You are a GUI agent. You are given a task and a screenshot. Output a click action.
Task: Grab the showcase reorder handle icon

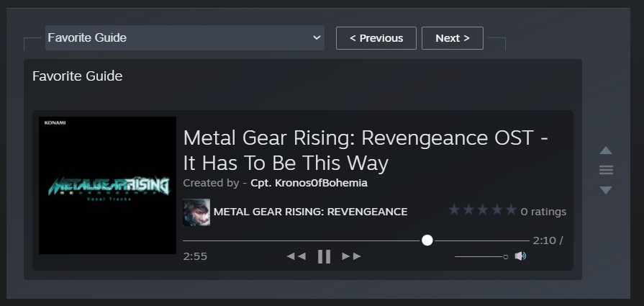pos(606,170)
